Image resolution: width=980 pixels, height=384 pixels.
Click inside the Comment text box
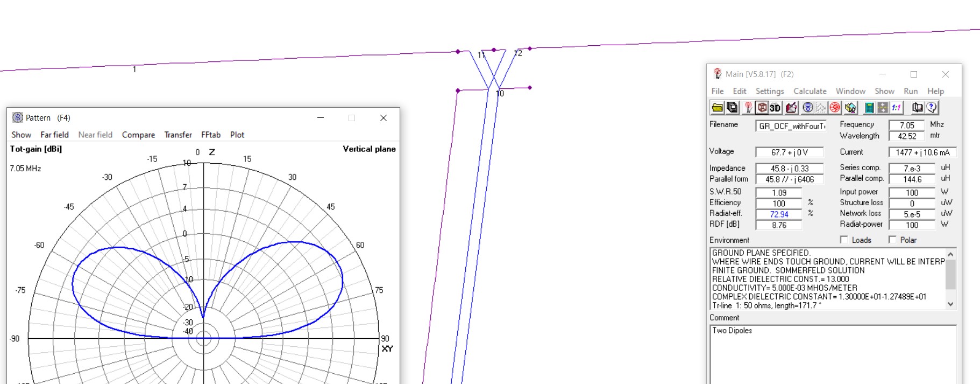click(833, 355)
